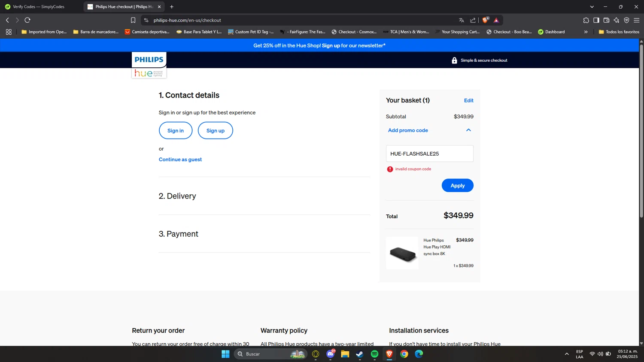Close the Philips Hue checkout tab

tap(159, 7)
